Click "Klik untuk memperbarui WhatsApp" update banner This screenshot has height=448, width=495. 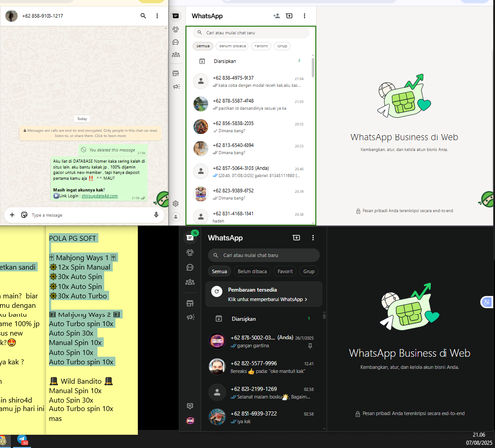[x=263, y=294]
